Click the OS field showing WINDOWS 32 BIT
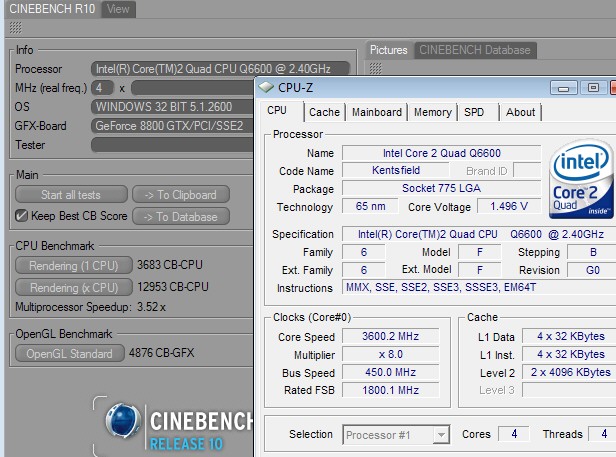616x457 pixels. (172, 106)
